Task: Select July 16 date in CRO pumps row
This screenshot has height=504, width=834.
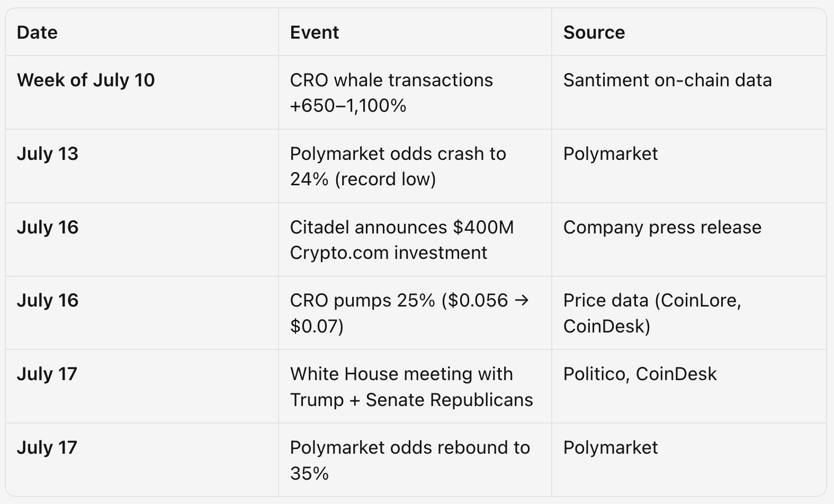Action: pyautogui.click(x=48, y=300)
